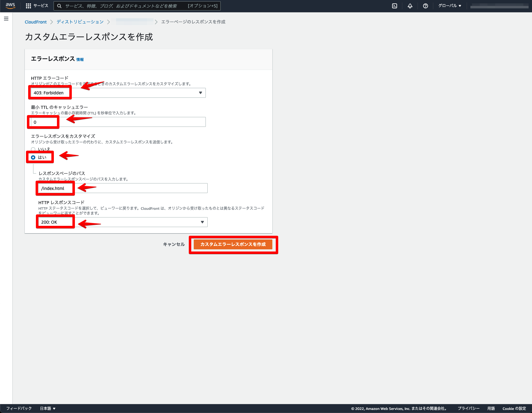532x413 pixels.
Task: Select the いいえ radio button
Action: 33,149
